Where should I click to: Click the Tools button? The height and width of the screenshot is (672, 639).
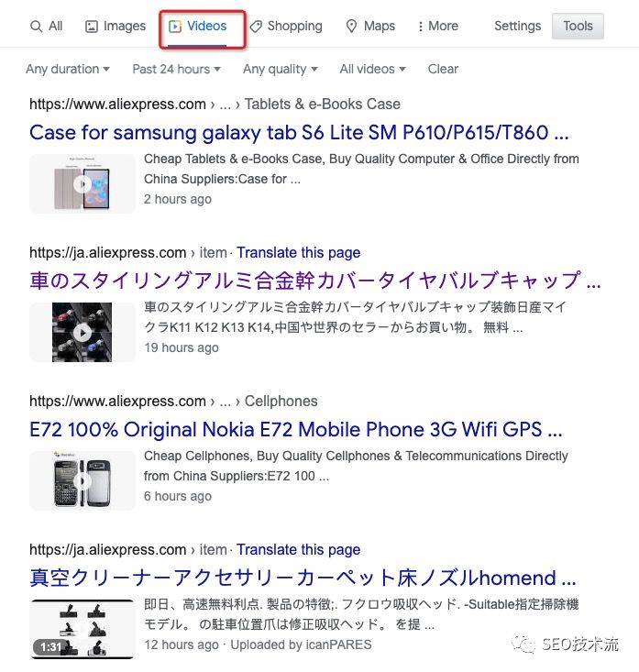click(578, 27)
